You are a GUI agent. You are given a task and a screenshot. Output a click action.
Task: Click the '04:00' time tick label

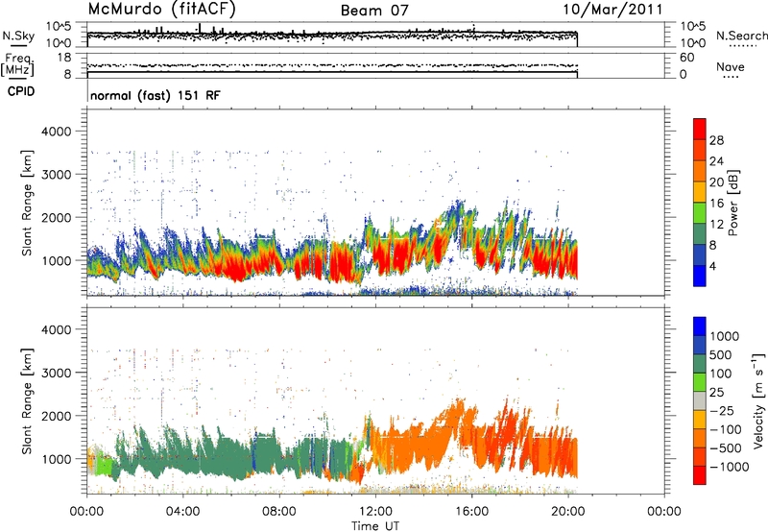coord(182,512)
